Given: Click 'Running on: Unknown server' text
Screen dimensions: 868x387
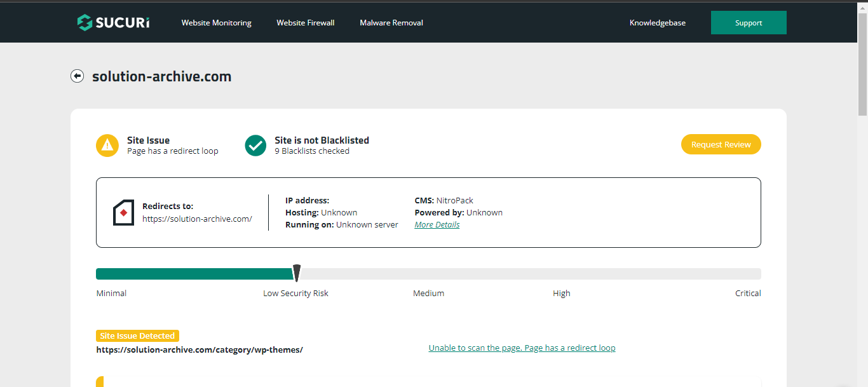Looking at the screenshot, I should (342, 224).
